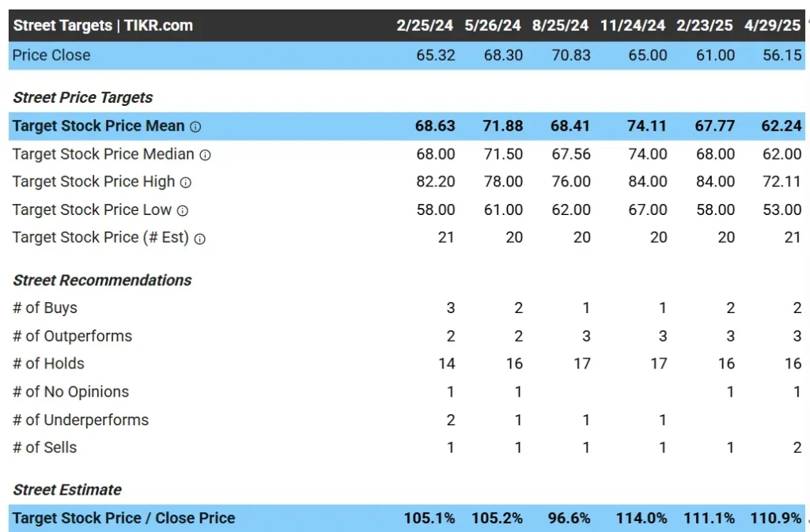Click info icon beside Target Stock Price Low
Screen dimensions: 810x532
click(183, 210)
